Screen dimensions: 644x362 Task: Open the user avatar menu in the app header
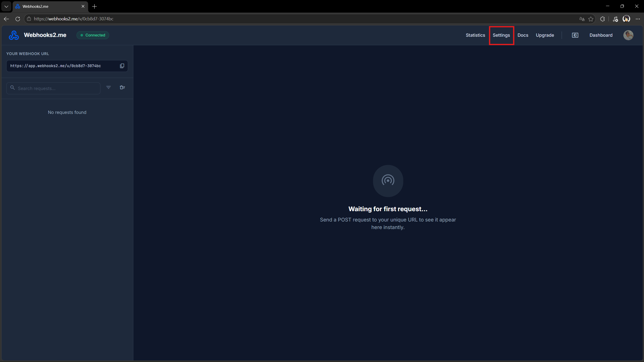628,35
